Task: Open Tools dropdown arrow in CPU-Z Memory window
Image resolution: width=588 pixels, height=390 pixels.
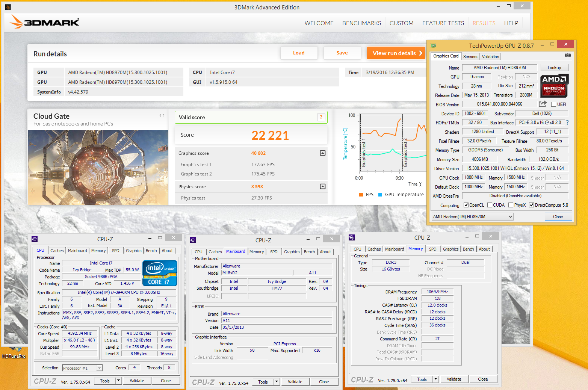Action: (x=435, y=379)
